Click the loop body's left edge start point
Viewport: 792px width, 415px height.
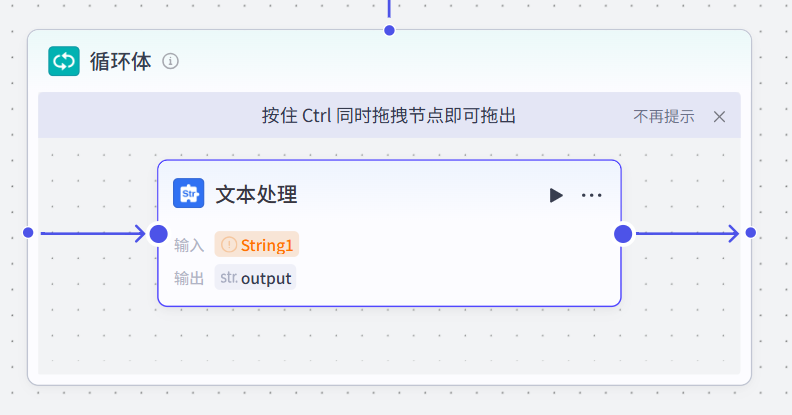28,233
